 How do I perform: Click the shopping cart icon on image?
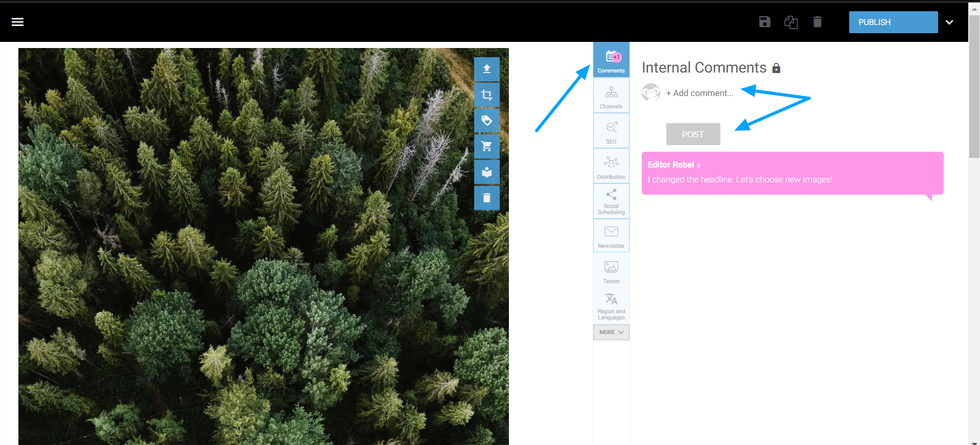(486, 147)
